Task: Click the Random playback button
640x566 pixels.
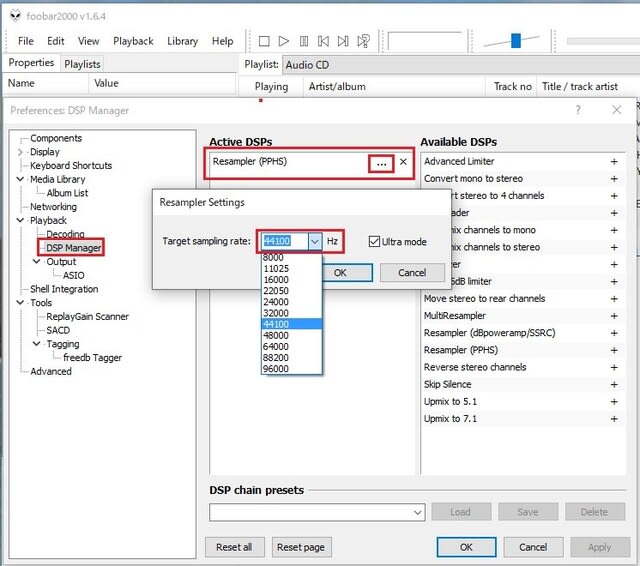Action: click(363, 41)
